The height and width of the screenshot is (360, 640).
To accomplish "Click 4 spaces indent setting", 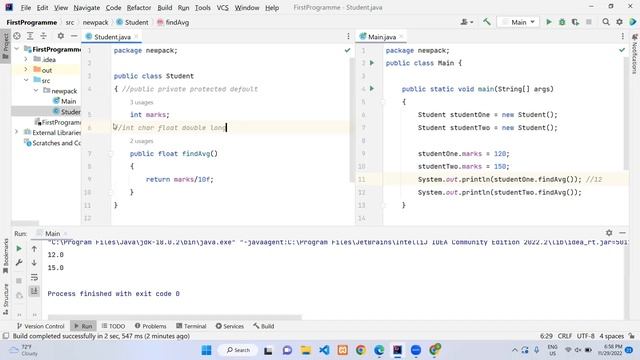I will (611, 336).
